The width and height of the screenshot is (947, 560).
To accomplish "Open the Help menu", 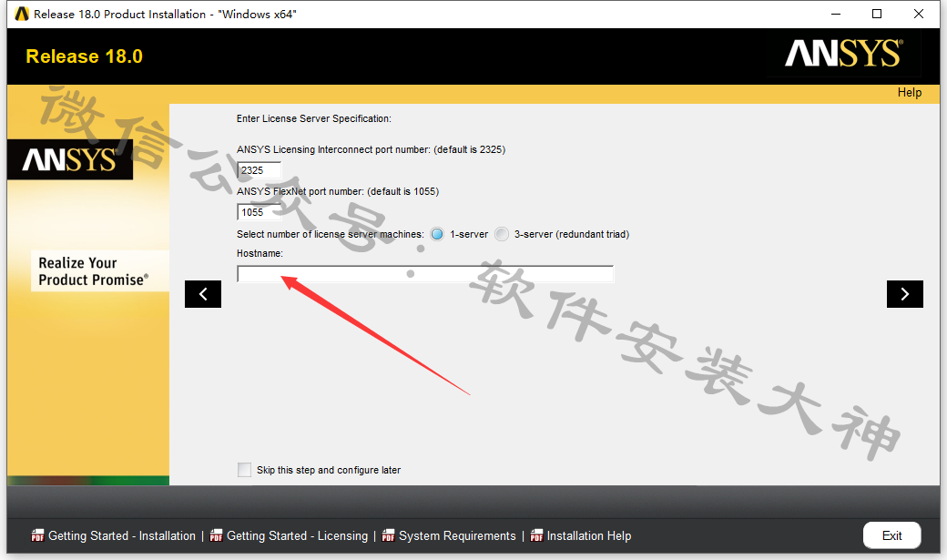I will click(x=909, y=93).
